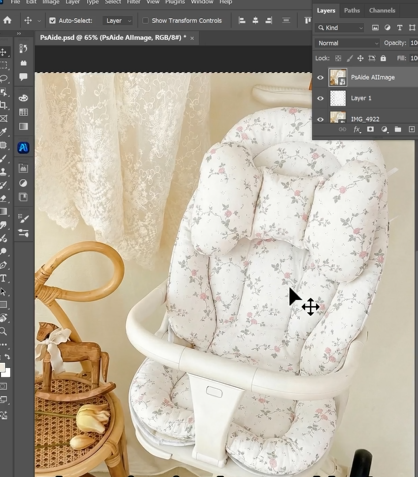Screen dimensions: 418x477
Task: Open the Color panel palette icon
Action: tap(23, 98)
